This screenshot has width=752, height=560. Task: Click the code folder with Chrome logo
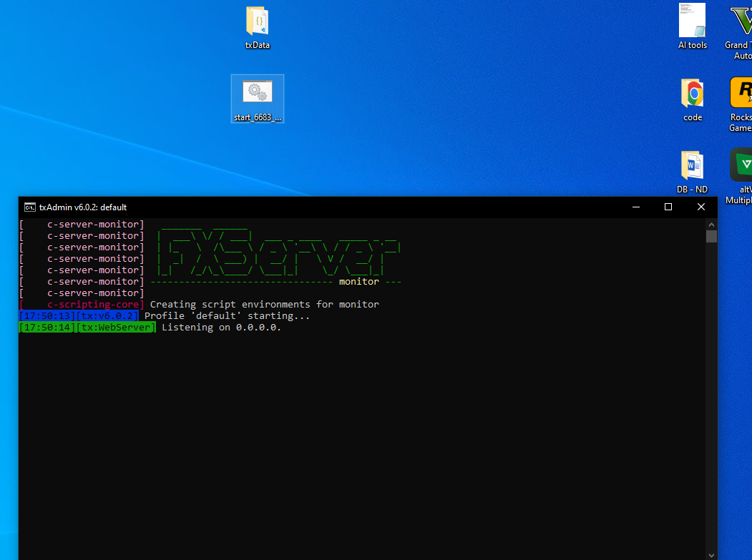pos(692,93)
